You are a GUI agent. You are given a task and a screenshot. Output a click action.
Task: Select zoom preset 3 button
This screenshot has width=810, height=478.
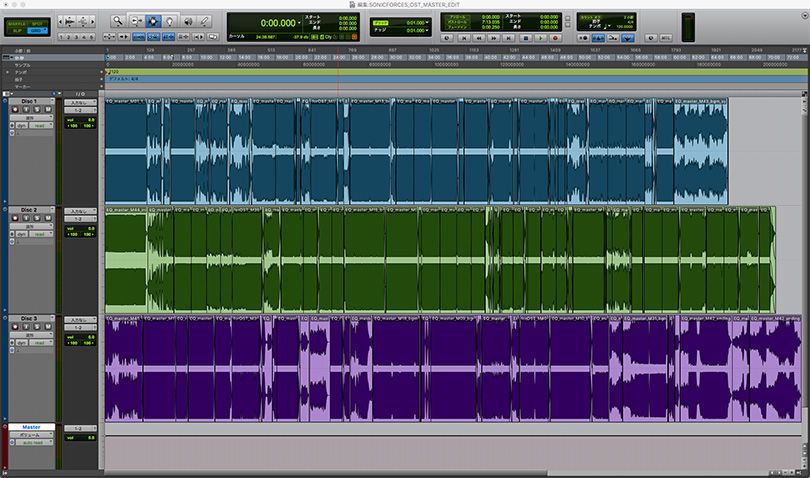[77, 37]
